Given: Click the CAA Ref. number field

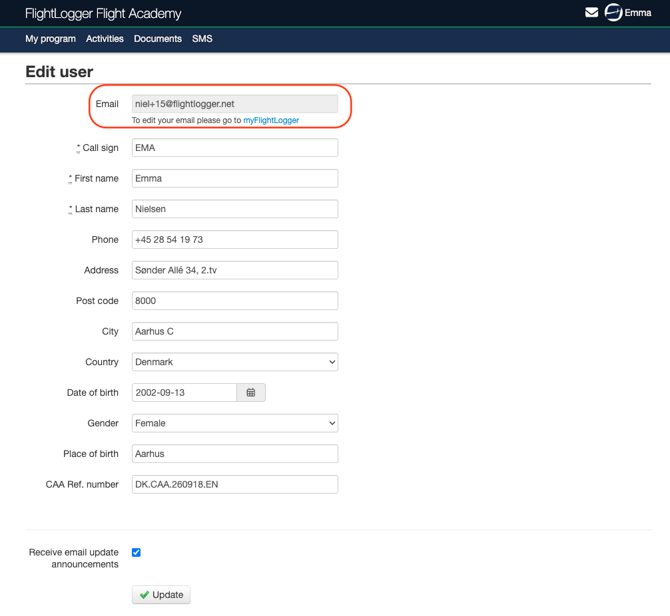Looking at the screenshot, I should tap(235, 484).
